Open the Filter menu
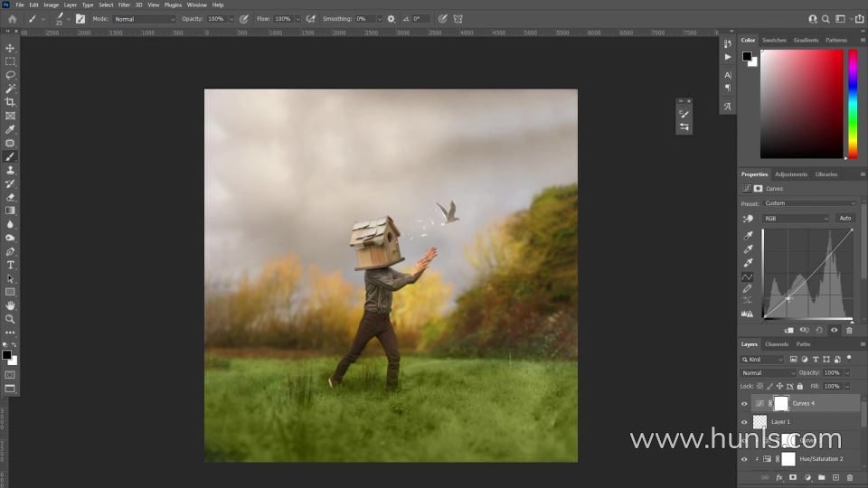 124,5
